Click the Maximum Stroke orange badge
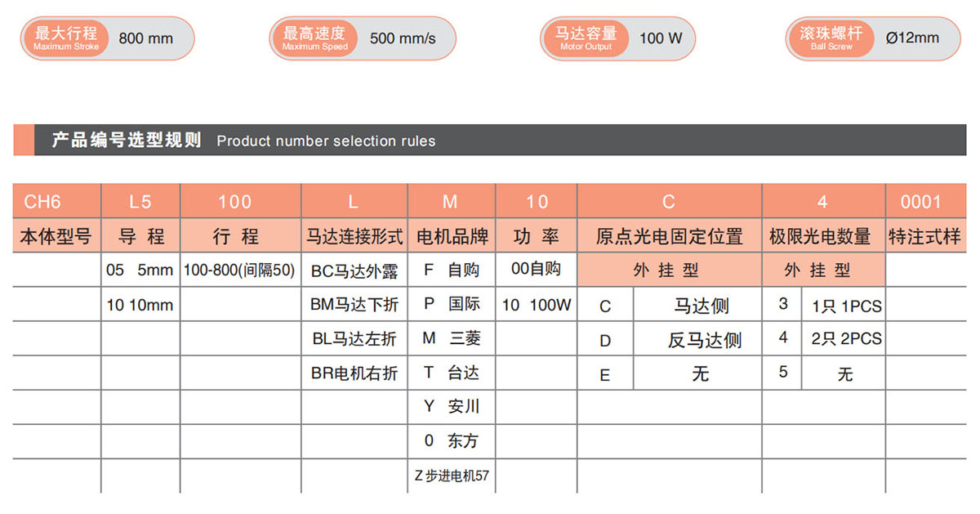 pyautogui.click(x=66, y=38)
